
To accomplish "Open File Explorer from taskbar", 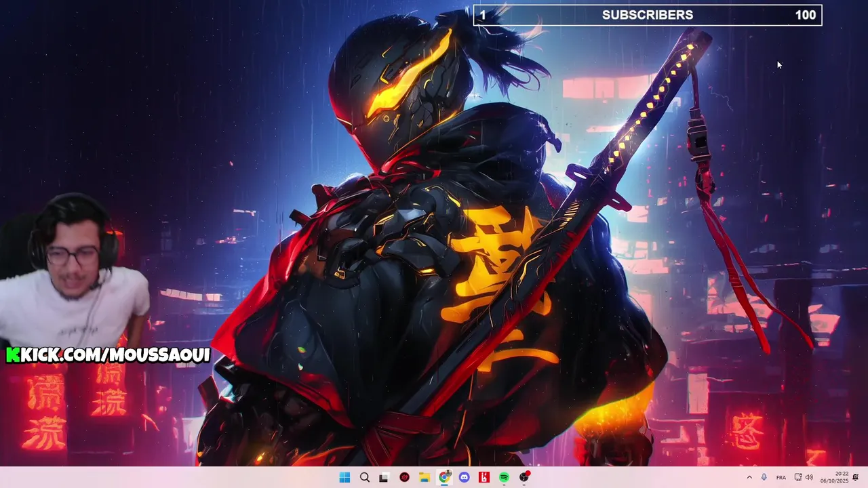I will tap(425, 477).
